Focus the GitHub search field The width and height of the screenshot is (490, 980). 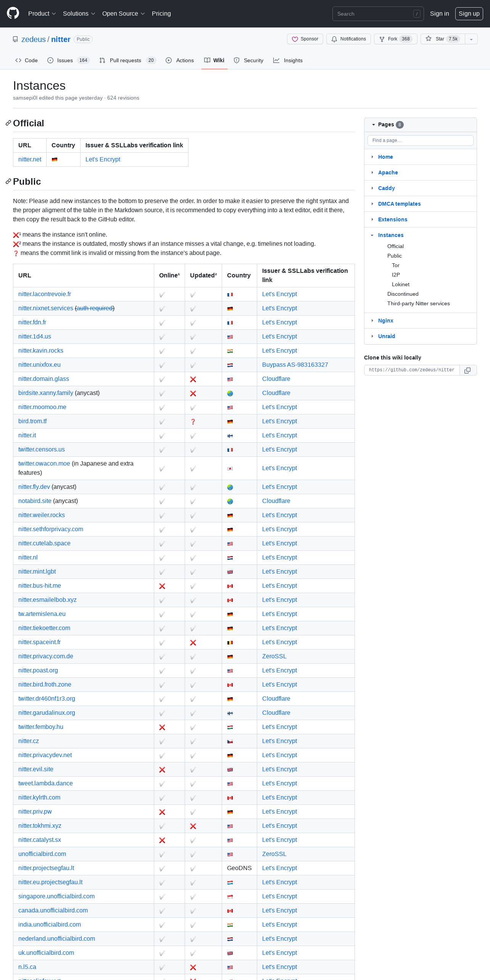(378, 14)
